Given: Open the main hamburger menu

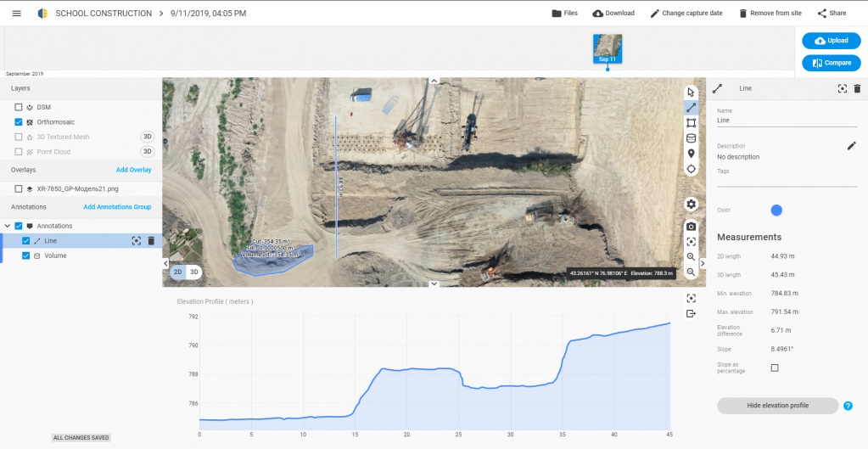Looking at the screenshot, I should 16,14.
